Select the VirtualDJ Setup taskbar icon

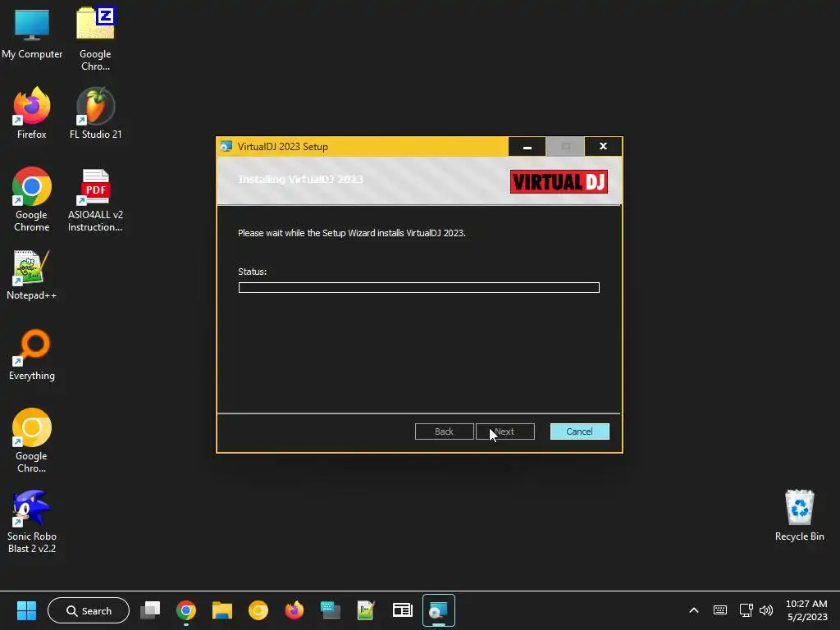(439, 610)
